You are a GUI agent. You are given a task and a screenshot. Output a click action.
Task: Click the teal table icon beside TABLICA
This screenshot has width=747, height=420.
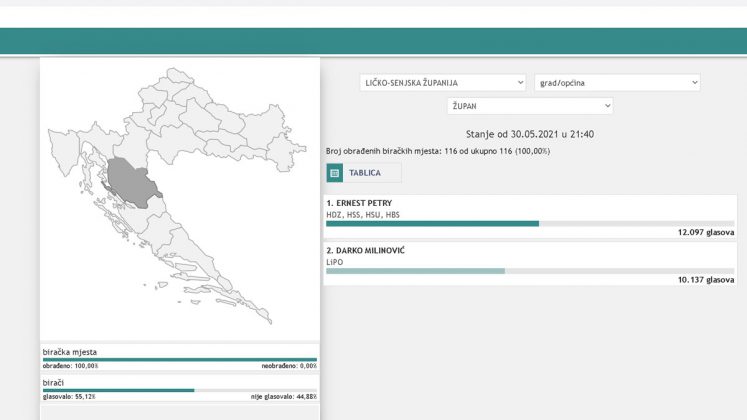pos(335,173)
